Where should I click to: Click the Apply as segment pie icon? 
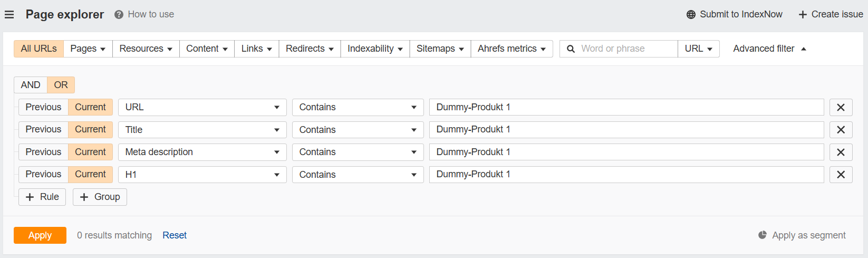pos(763,235)
